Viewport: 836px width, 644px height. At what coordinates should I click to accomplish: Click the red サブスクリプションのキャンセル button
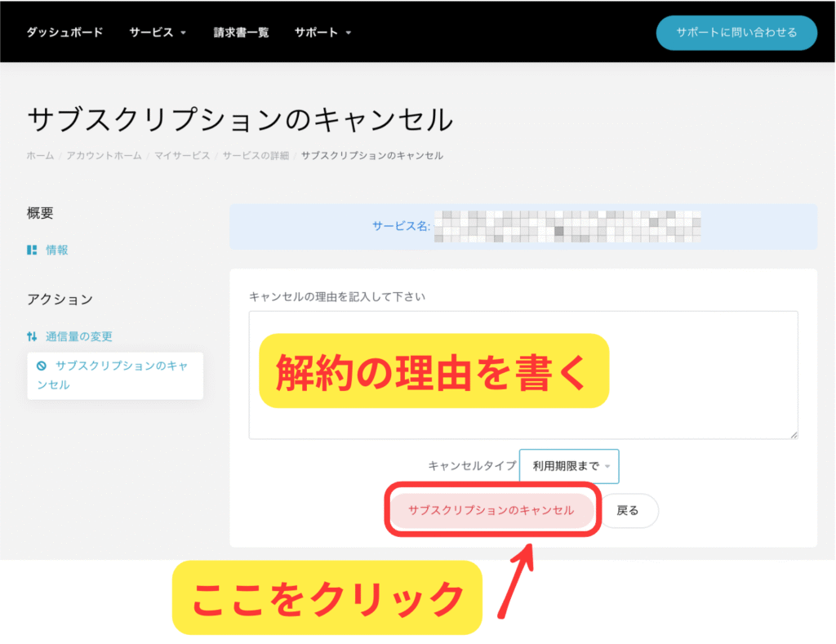click(491, 510)
